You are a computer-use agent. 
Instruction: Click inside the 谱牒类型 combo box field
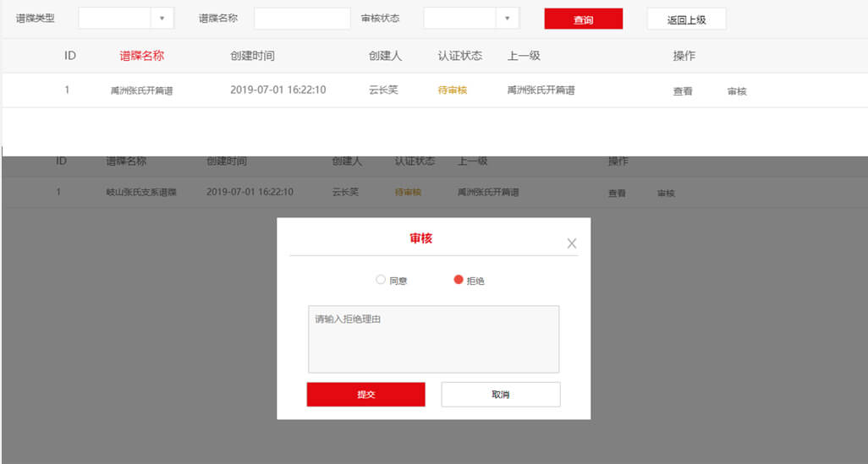(115, 19)
